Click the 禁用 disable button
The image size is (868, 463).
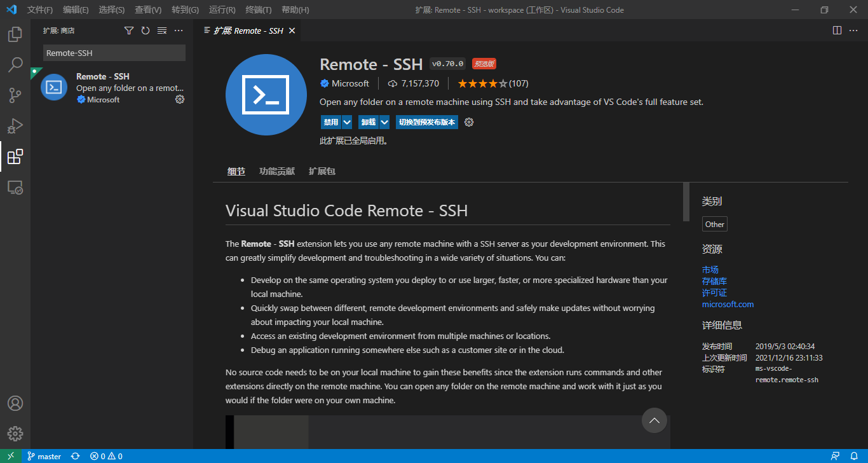click(x=331, y=122)
